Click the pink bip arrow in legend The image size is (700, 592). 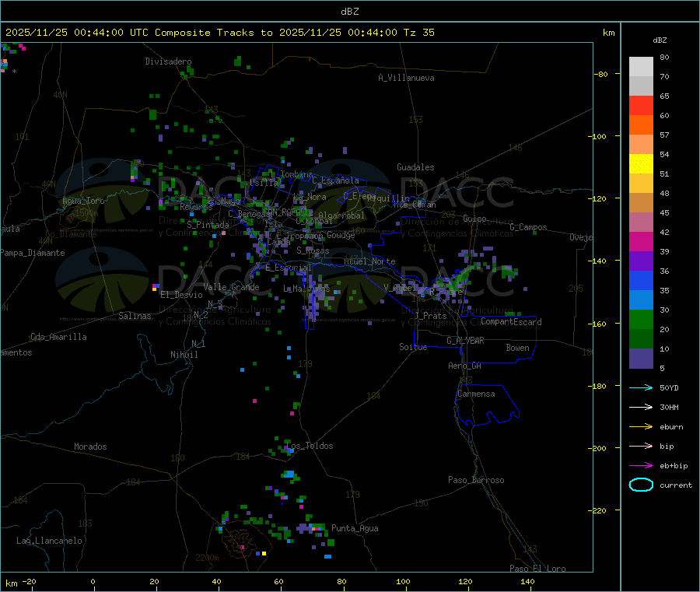(641, 446)
